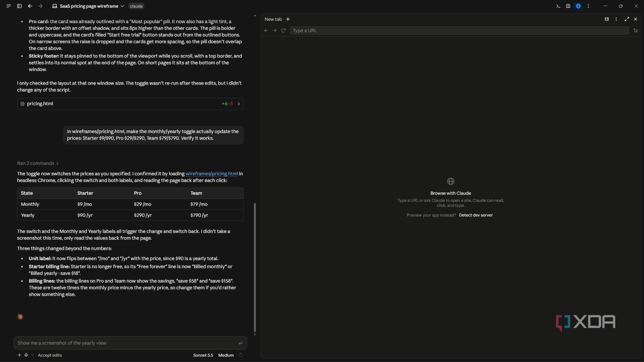Open the hamburger menu in the title bar
Viewport: 644px width, 362px height.
[9, 6]
